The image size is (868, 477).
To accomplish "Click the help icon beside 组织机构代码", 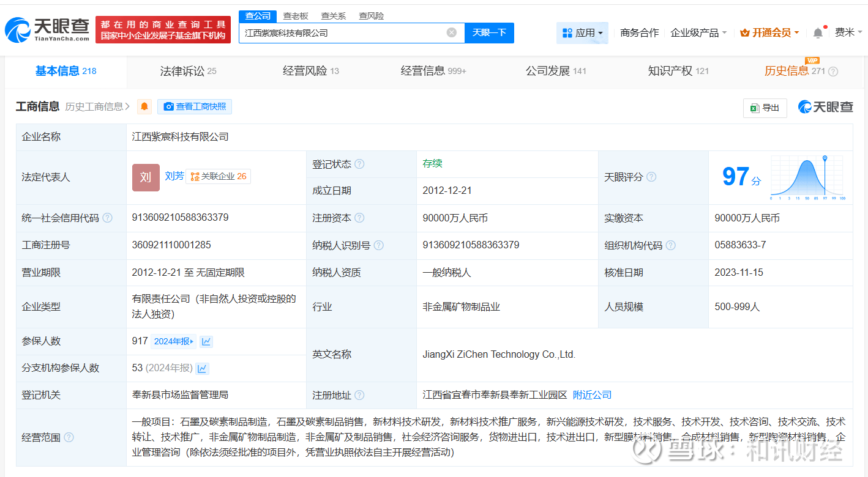I will coord(671,245).
